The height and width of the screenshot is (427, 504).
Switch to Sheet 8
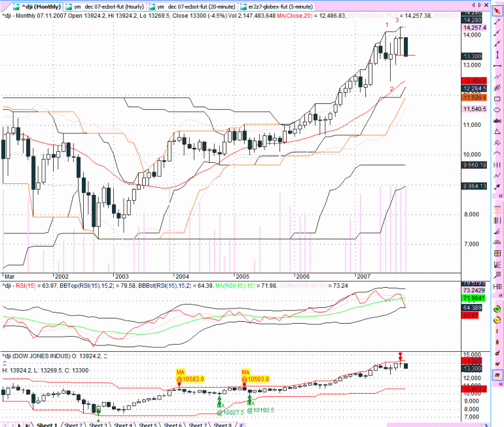[223, 425]
